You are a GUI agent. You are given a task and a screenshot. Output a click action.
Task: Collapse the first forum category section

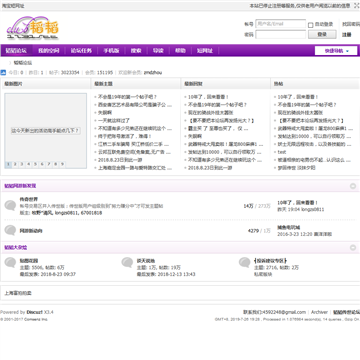pyautogui.click(x=353, y=186)
